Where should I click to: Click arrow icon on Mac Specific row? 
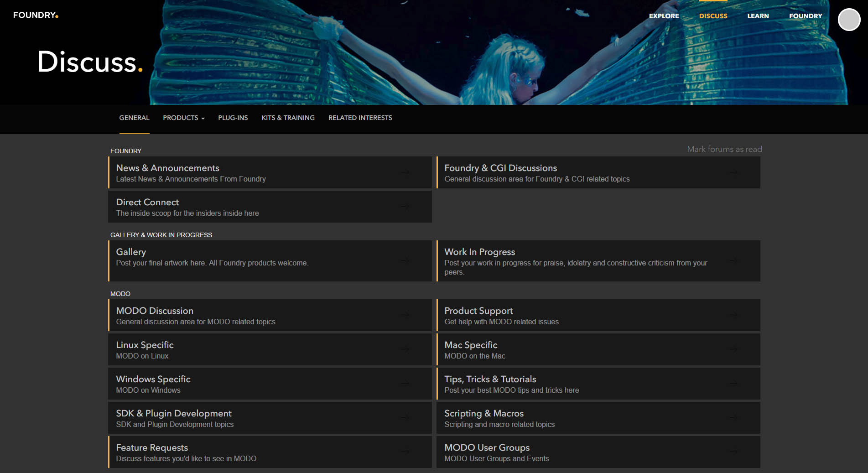[733, 349]
